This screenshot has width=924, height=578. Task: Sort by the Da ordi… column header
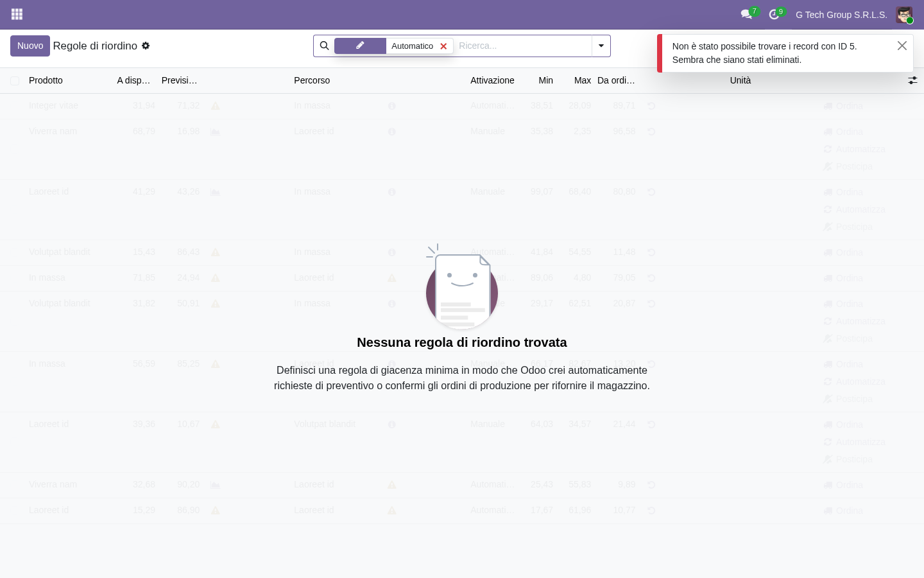(x=616, y=80)
